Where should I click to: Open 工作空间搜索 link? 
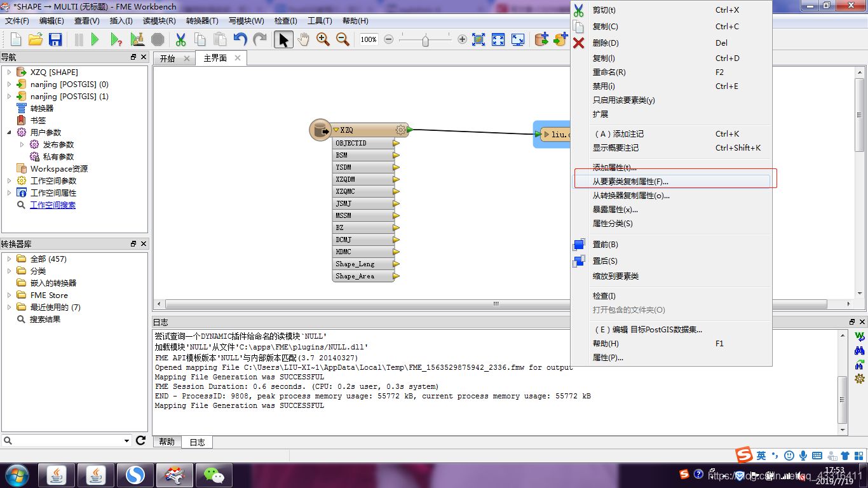53,205
